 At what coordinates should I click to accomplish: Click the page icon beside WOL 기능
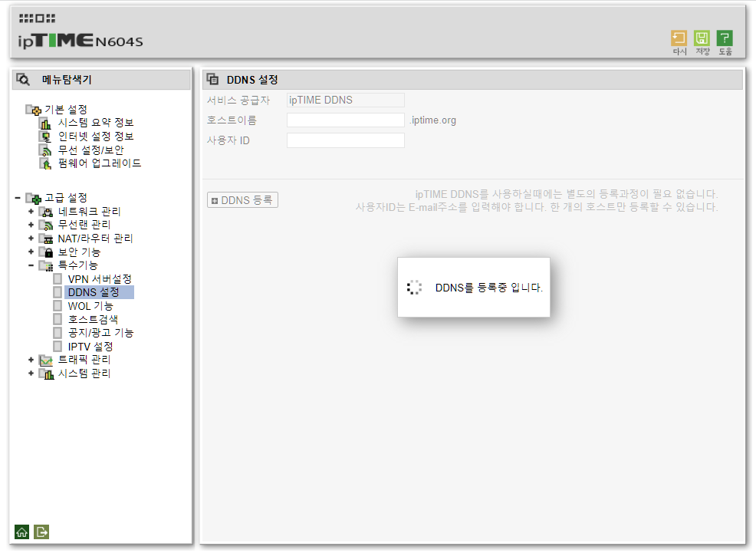58,306
